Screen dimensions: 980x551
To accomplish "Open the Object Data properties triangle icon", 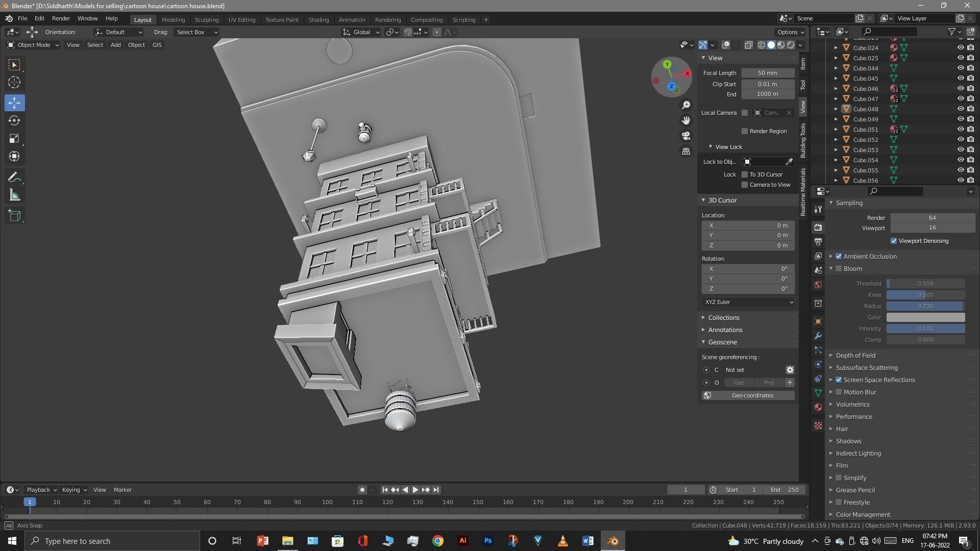I will [x=818, y=393].
